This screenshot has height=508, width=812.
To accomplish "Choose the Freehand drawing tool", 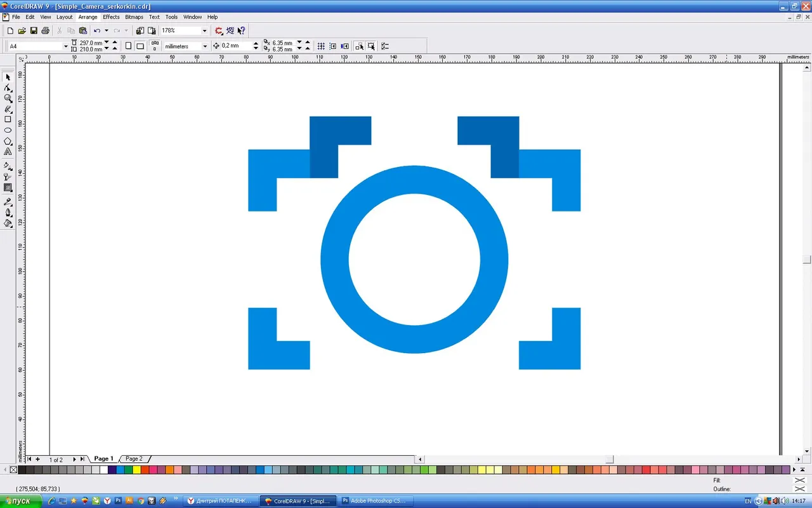I will 8,109.
